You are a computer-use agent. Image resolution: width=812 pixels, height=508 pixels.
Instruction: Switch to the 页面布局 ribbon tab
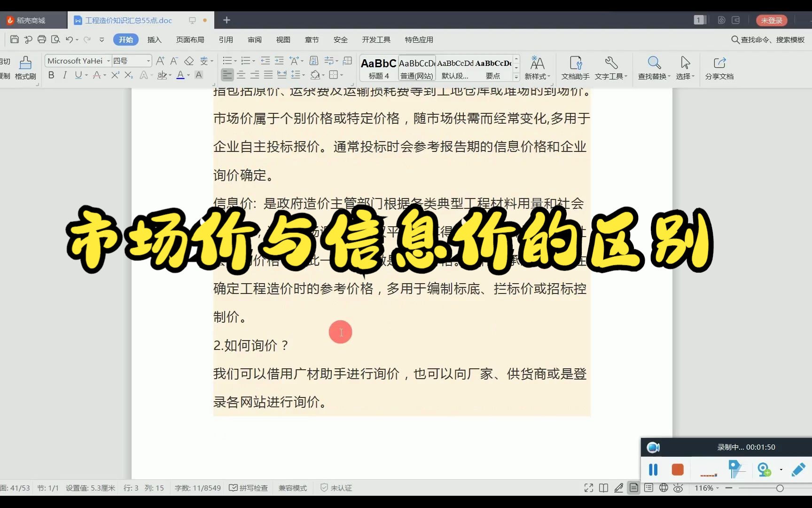tap(190, 40)
